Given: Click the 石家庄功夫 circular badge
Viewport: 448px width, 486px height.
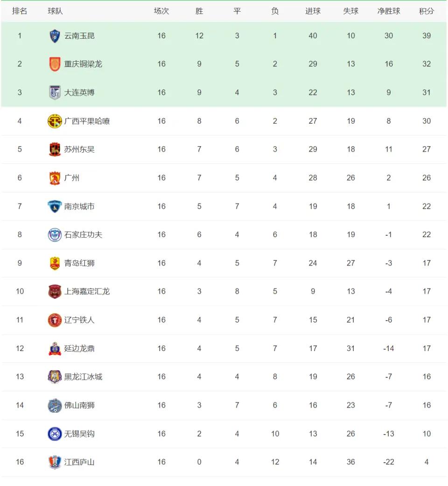Looking at the screenshot, I should click(x=55, y=235).
